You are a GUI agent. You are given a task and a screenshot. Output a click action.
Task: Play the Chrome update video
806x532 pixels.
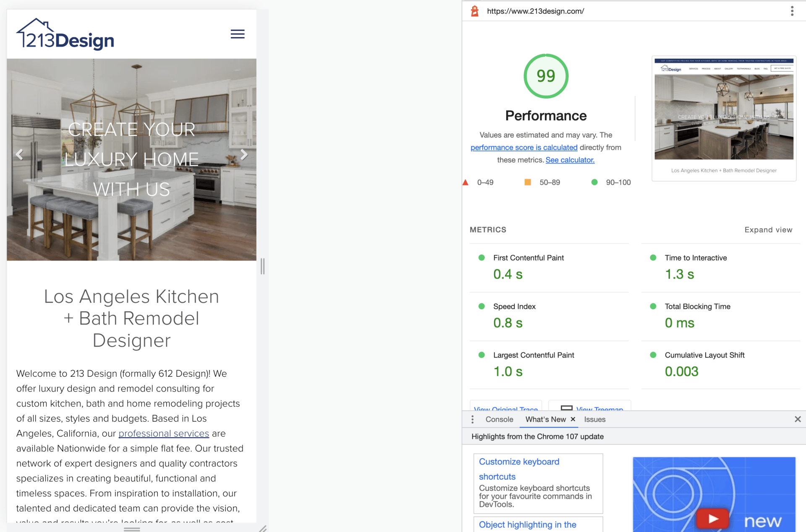coord(713,519)
